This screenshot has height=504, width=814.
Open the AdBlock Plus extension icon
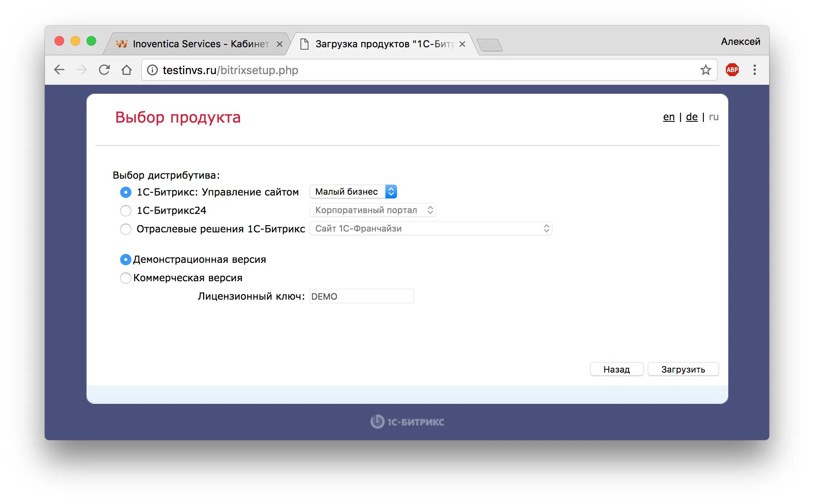point(732,70)
